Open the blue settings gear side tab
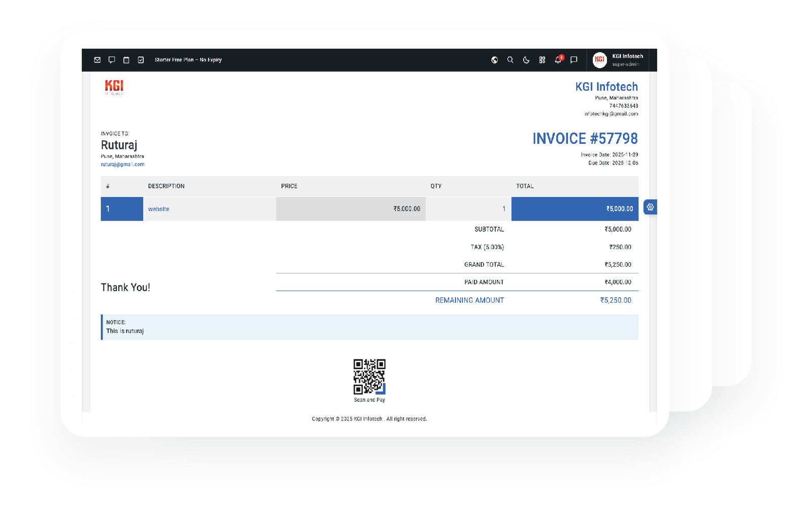Image resolution: width=812 pixels, height=508 pixels. [650, 207]
